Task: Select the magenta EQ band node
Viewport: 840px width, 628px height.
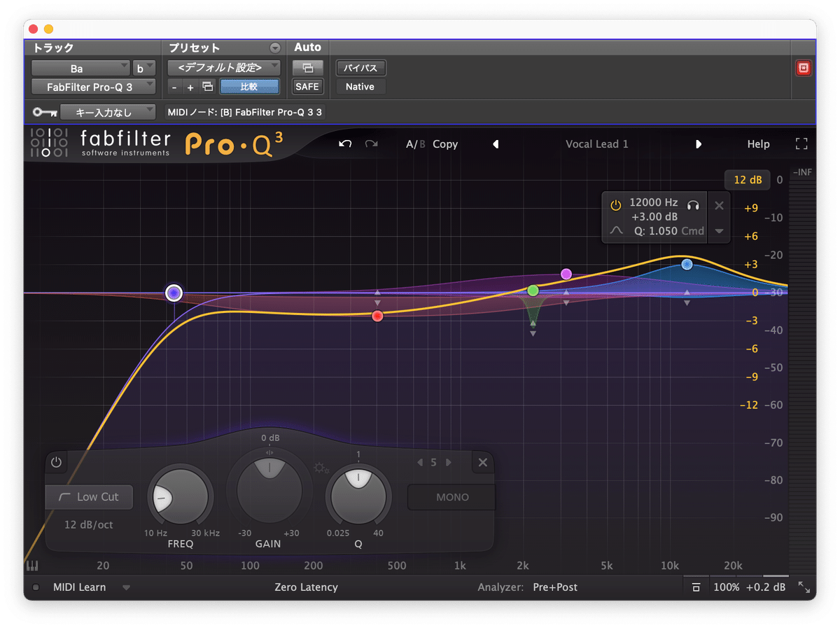Action: 566,274
